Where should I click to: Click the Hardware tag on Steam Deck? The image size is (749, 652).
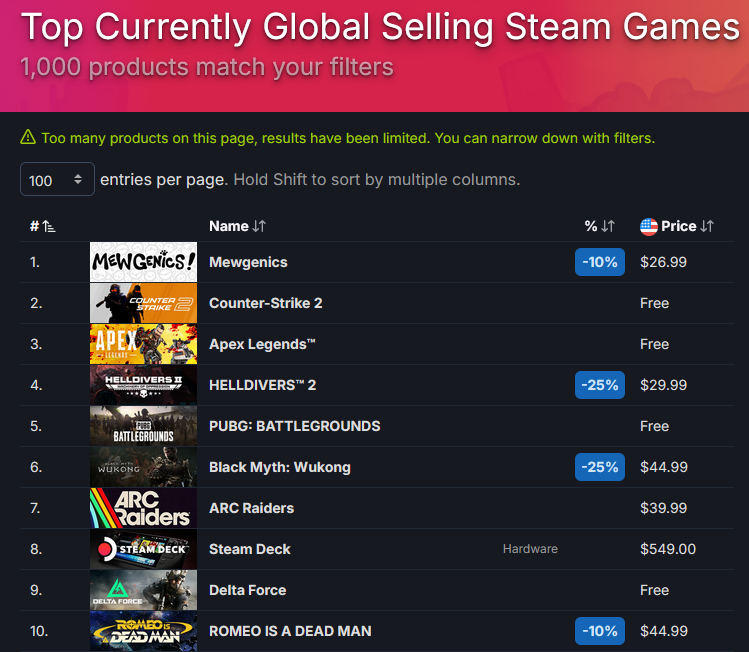(530, 549)
